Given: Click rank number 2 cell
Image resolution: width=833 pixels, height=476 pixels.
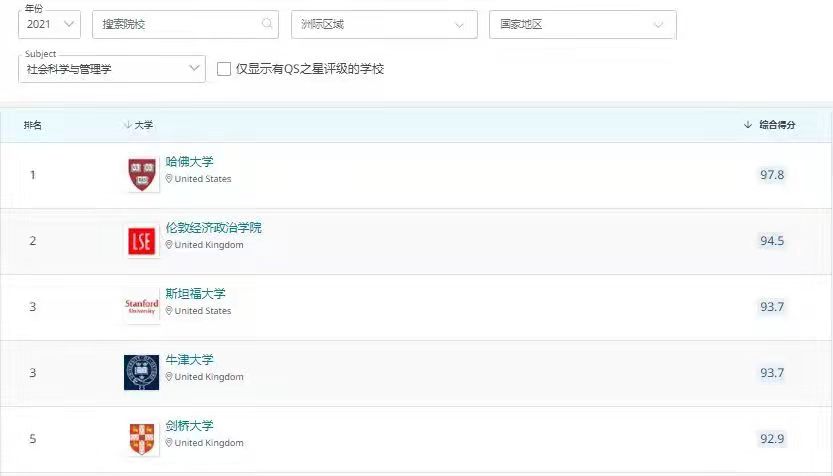Looking at the screenshot, I should point(33,241).
